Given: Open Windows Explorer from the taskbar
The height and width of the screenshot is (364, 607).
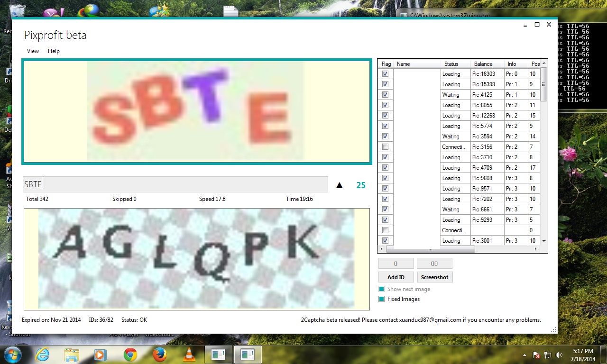Looking at the screenshot, I should click(x=72, y=355).
